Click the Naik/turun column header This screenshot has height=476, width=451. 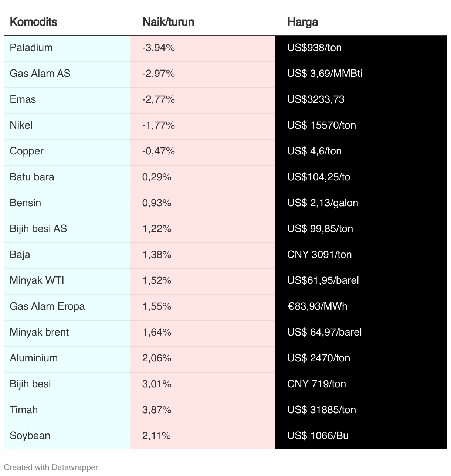coord(168,22)
